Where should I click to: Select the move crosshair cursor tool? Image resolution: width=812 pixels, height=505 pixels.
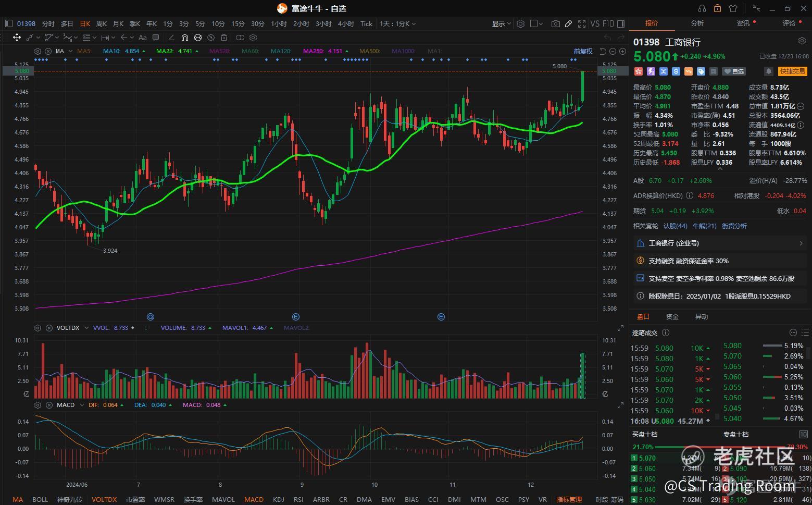coord(17,38)
